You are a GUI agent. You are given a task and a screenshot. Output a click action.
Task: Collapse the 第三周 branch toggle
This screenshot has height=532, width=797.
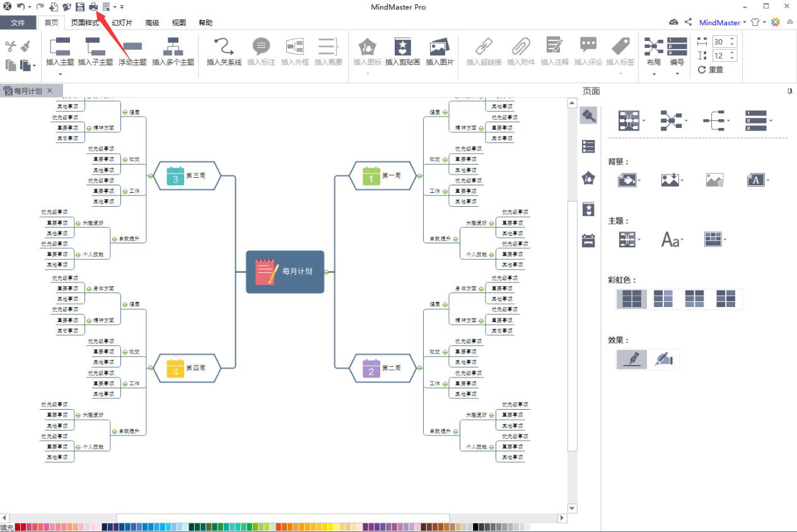(x=150, y=176)
